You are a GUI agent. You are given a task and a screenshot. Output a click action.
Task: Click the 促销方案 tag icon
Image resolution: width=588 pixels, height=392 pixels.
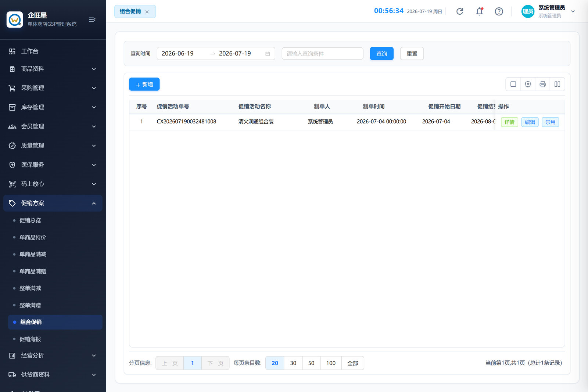[12, 203]
